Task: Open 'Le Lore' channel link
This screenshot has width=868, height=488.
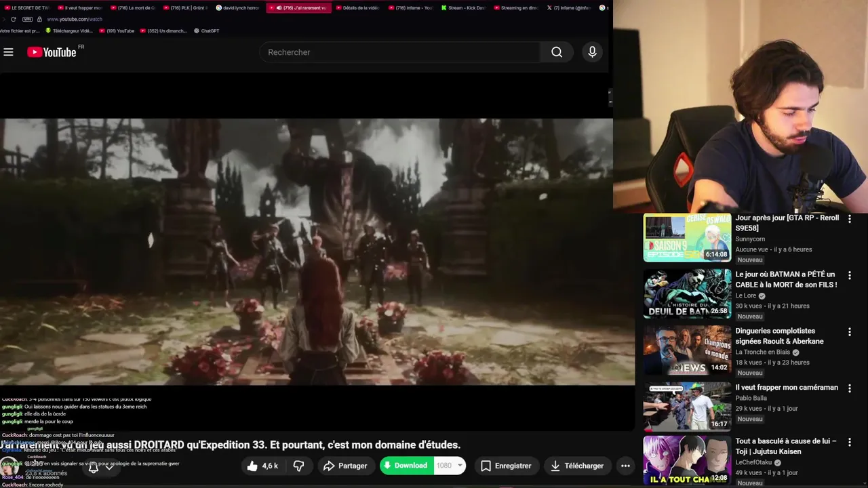Action: point(747,296)
